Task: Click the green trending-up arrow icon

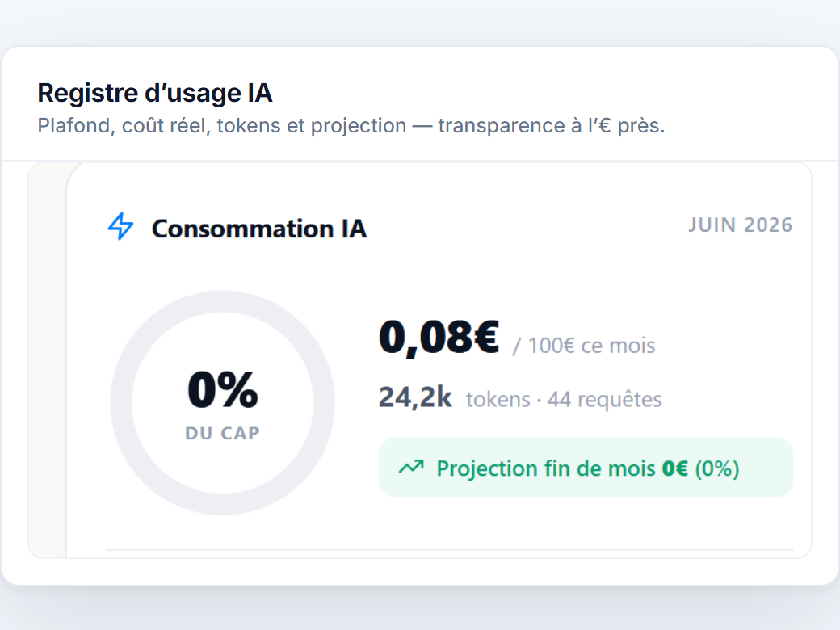Action: tap(411, 467)
